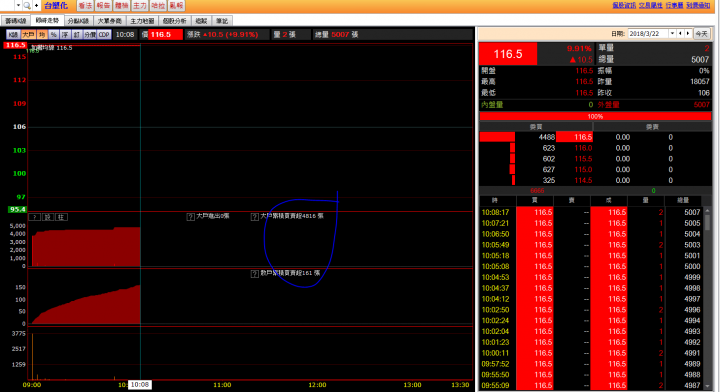Toggle the CDP button in chart toolbar
Screen dimensions: 720x392
pos(104,34)
